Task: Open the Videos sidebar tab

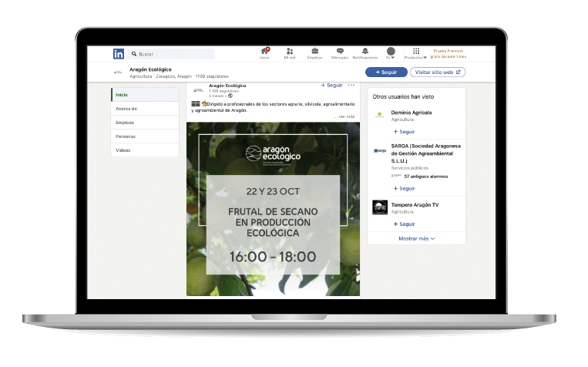Action: pos(123,150)
